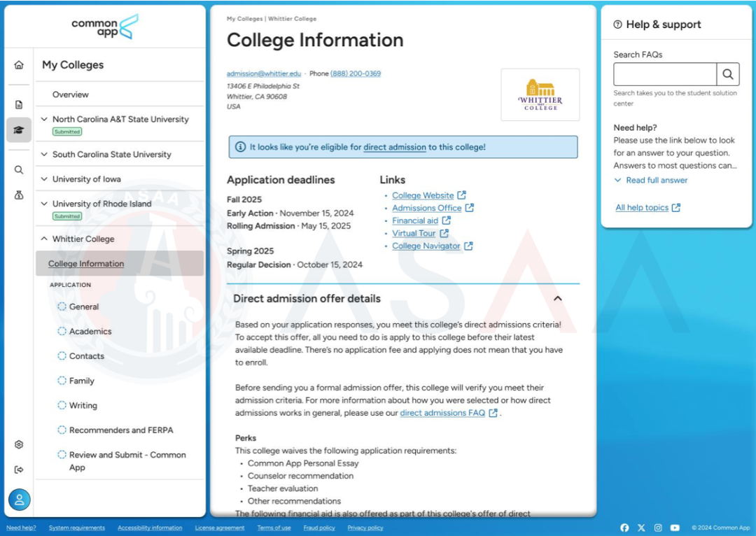Open the Admissions Office link

pos(427,208)
